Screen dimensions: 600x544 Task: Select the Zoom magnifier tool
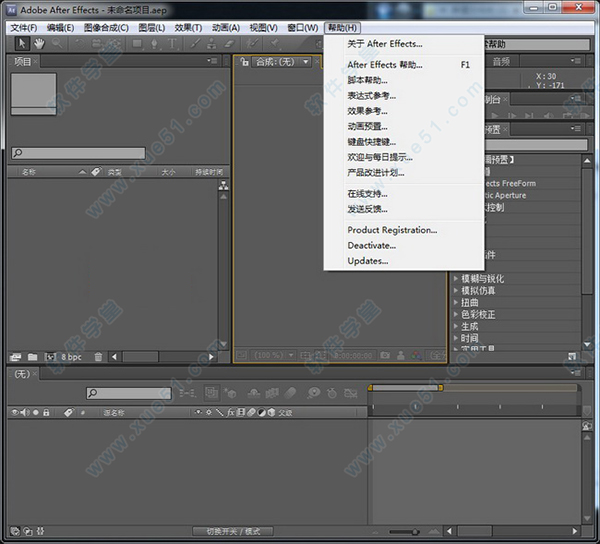click(x=57, y=44)
